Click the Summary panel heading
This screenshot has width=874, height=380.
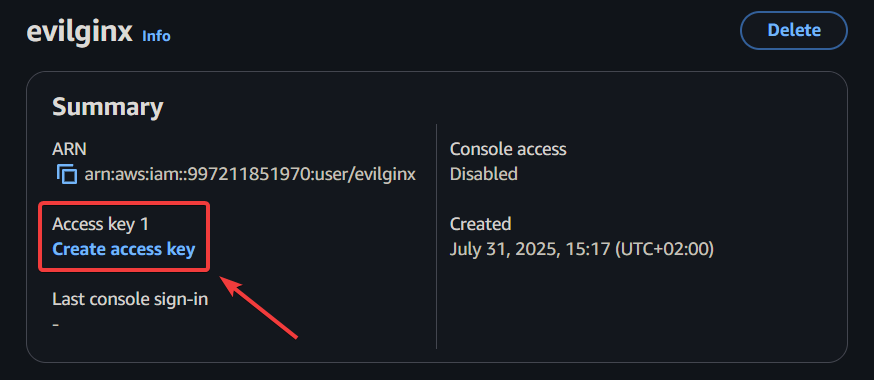click(x=108, y=107)
